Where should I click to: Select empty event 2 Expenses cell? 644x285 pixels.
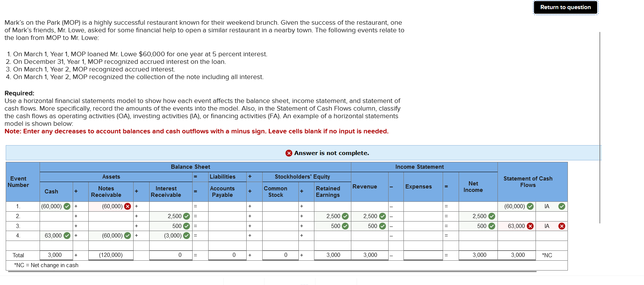(423, 216)
